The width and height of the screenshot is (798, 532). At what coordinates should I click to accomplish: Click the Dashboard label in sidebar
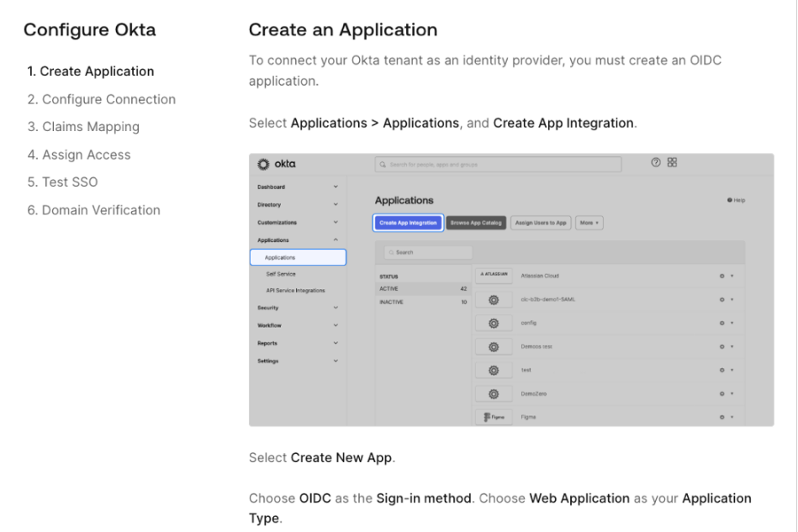coord(272,187)
